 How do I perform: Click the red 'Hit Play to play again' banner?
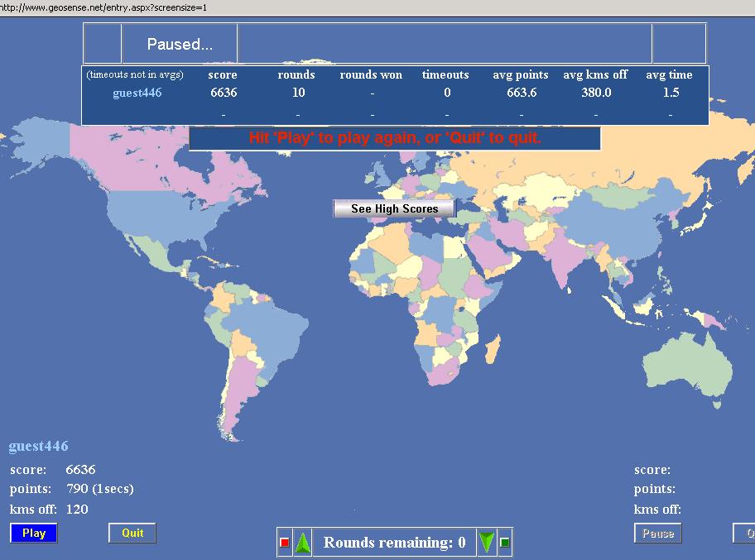[x=395, y=138]
